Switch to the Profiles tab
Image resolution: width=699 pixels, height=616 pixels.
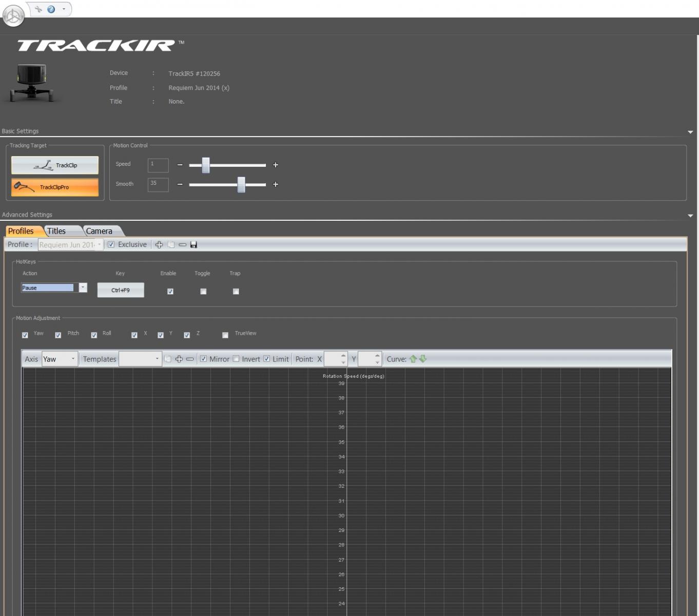(21, 231)
